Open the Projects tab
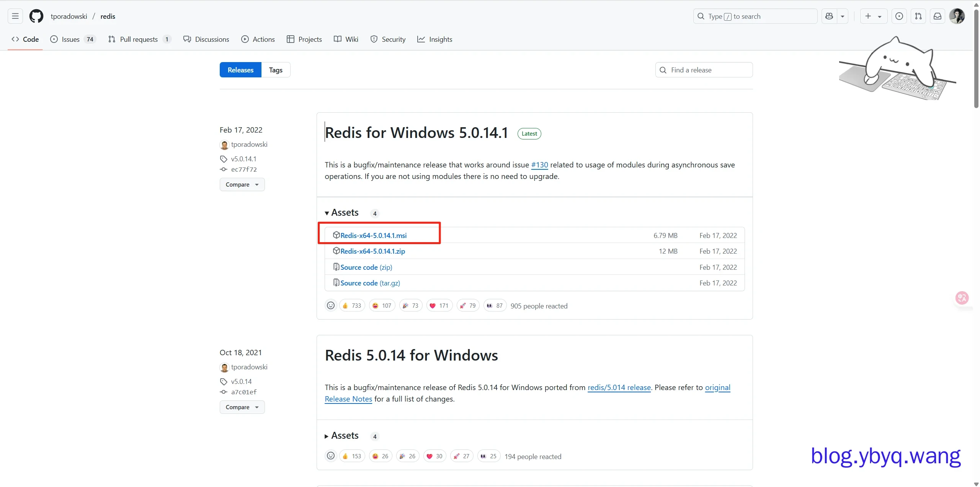This screenshot has width=980, height=487. click(304, 39)
